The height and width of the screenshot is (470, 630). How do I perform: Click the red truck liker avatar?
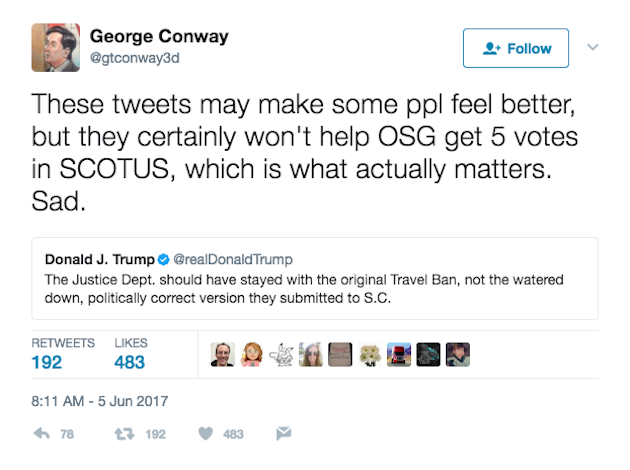point(398,353)
